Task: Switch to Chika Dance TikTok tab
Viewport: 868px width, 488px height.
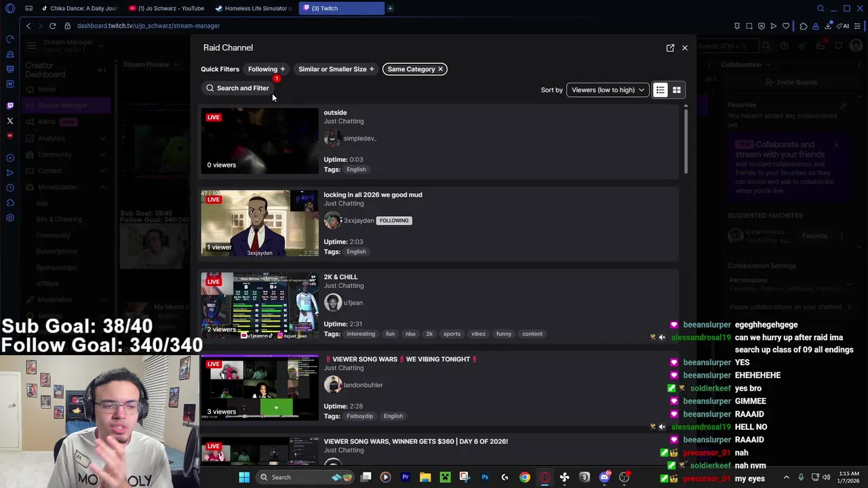Action: tap(79, 8)
